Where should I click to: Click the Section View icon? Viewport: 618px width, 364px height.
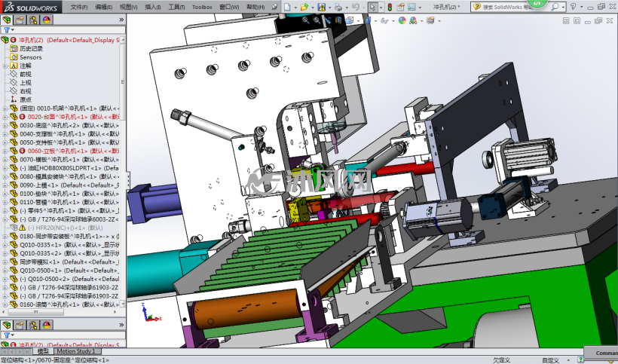coord(338,20)
